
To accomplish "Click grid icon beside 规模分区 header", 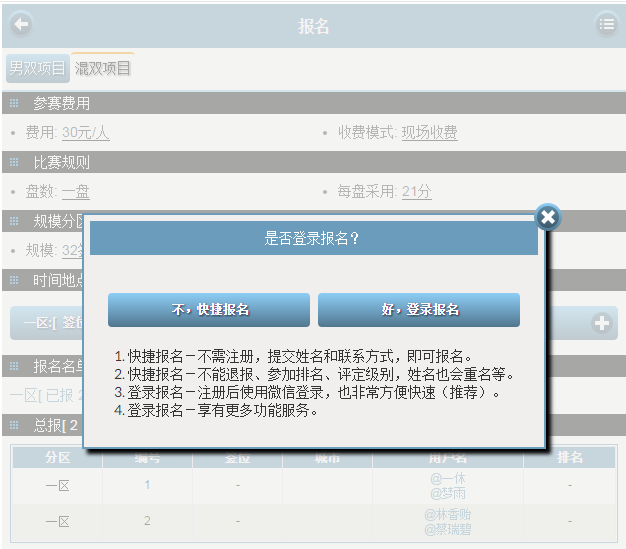I will [14, 221].
